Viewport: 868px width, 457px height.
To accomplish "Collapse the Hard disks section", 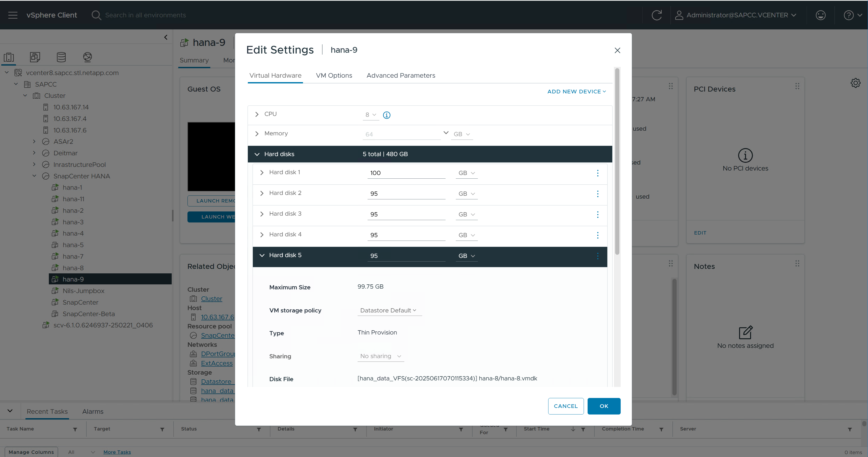I will coord(257,154).
